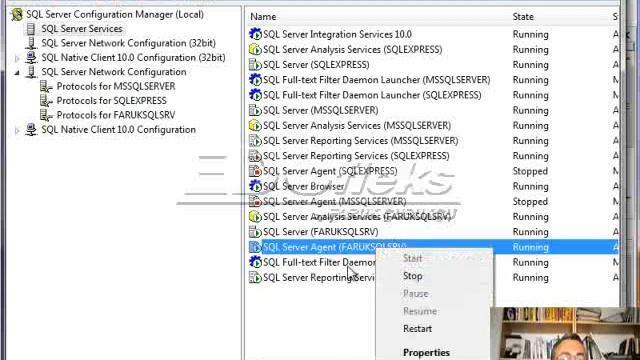The image size is (640, 360).
Task: Click the SQL Server Browser service icon
Action: click(255, 186)
